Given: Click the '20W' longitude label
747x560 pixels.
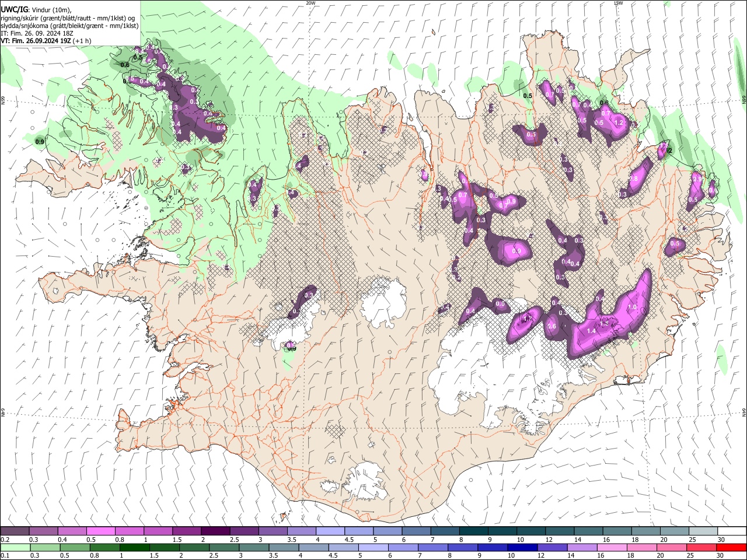Looking at the screenshot, I should click(310, 3).
